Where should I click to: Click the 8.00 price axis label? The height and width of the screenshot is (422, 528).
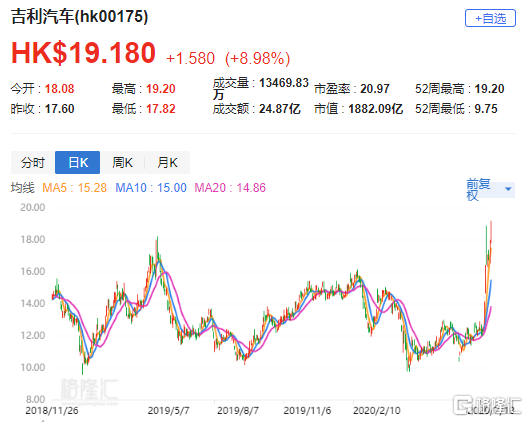click(x=36, y=399)
